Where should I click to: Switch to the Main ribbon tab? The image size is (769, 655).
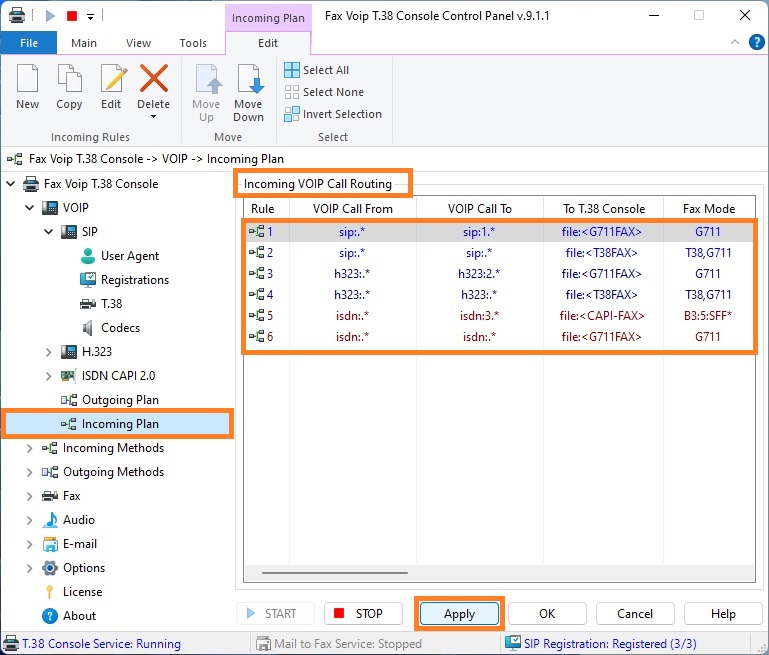[x=84, y=43]
